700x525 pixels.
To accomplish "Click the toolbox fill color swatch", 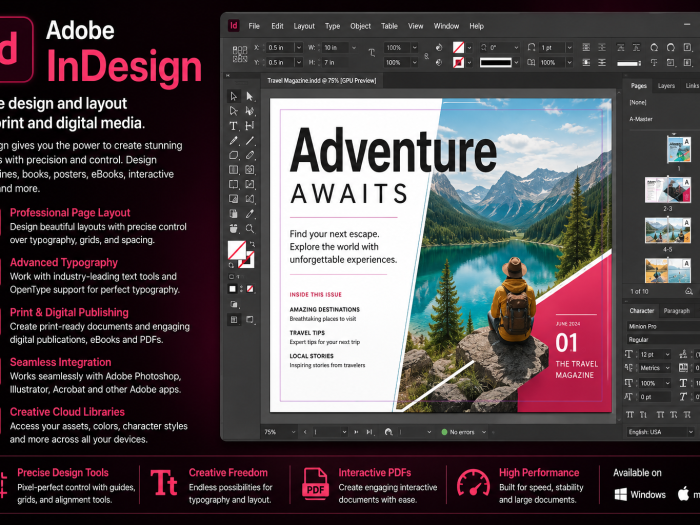I will (236, 250).
